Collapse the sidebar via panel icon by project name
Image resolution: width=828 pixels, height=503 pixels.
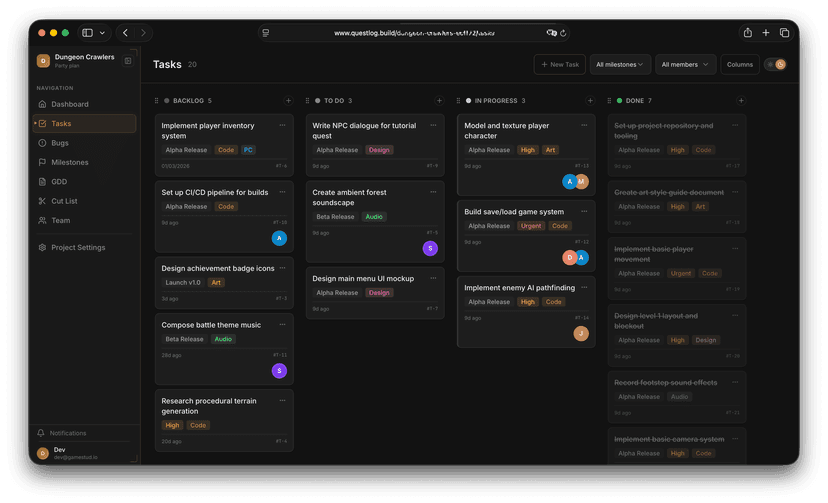(x=128, y=61)
